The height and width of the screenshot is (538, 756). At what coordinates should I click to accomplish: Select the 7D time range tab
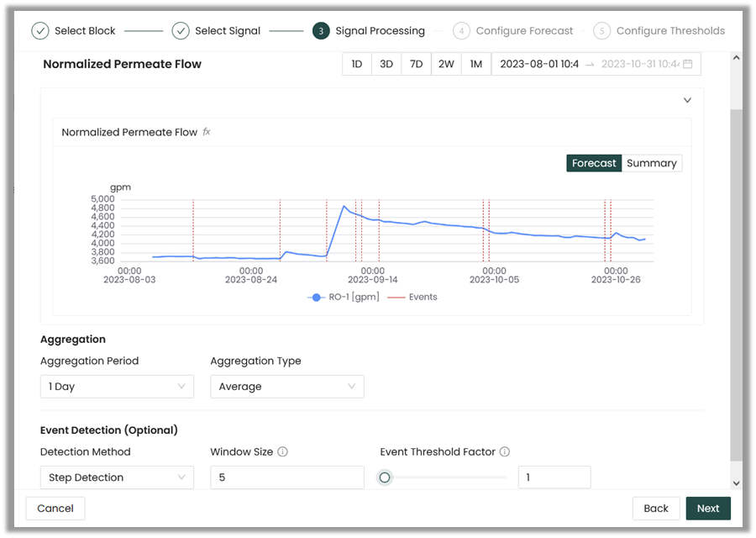416,65
